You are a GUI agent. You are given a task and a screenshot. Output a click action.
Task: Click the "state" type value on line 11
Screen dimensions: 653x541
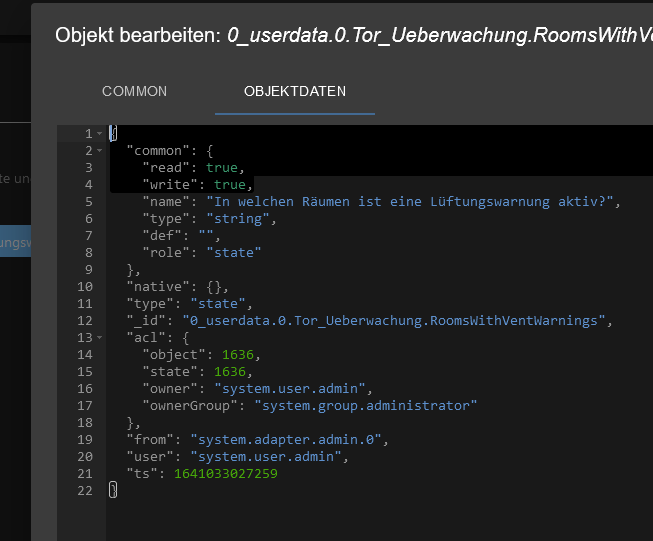pos(218,304)
